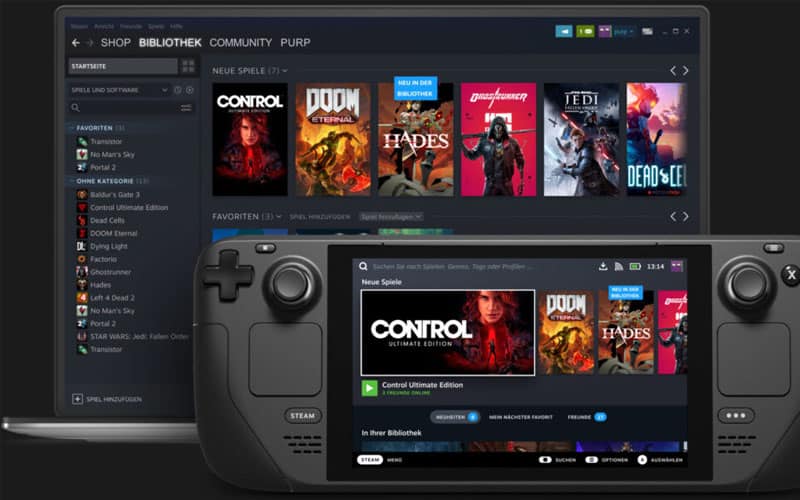Open Dying Light in the game list
This screenshot has width=800, height=500.
(x=109, y=246)
